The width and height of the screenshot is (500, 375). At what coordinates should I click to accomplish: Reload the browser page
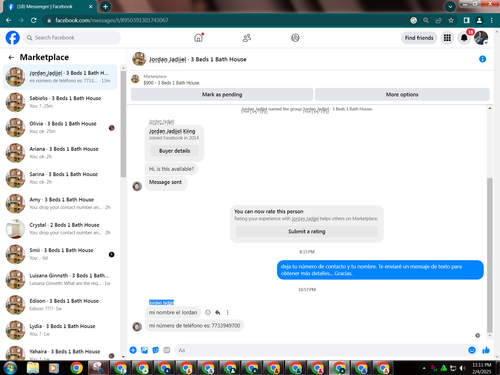point(34,20)
